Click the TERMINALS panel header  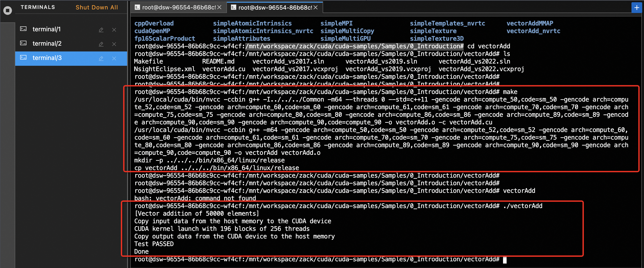[x=38, y=7]
